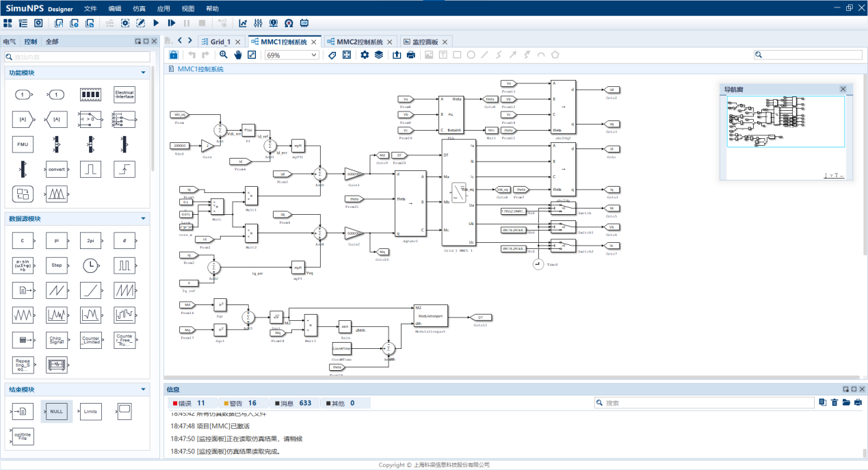
Task: Open the zoom level 69% dropdown
Action: (x=291, y=55)
